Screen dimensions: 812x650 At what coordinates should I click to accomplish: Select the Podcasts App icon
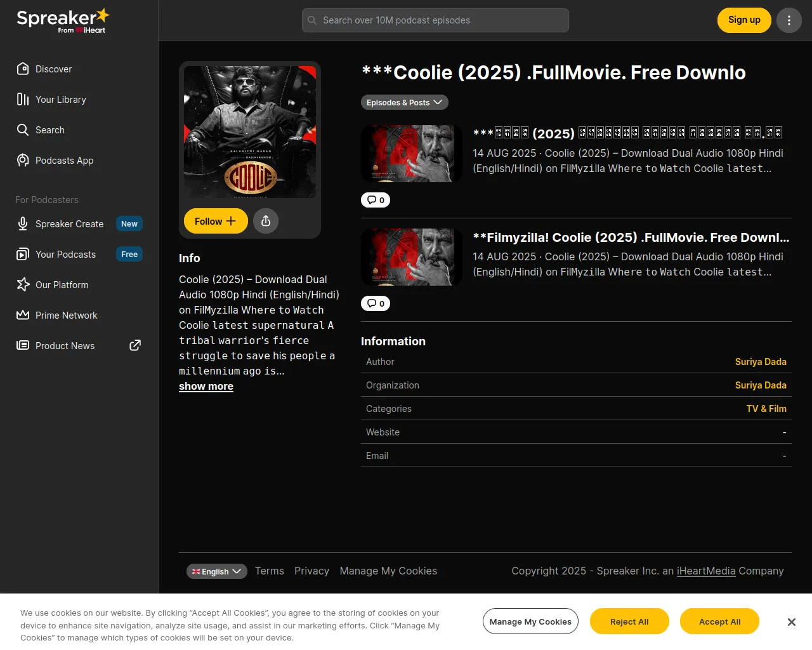pos(23,160)
